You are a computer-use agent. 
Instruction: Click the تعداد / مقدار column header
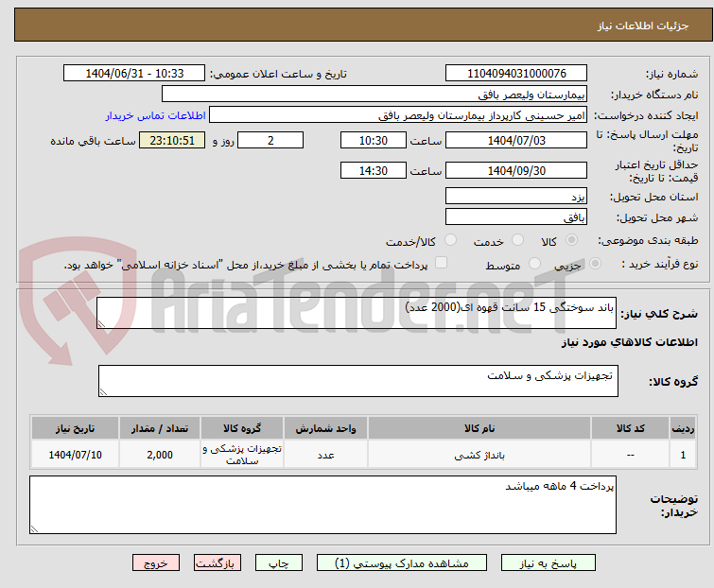[160, 428]
